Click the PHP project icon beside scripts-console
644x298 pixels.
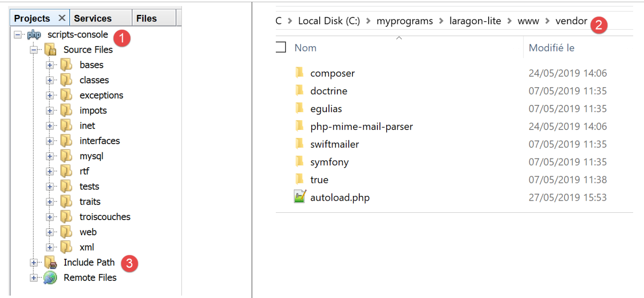click(x=34, y=35)
